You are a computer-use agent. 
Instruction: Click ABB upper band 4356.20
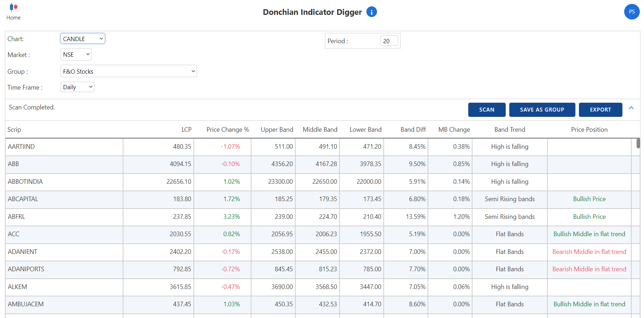282,164
